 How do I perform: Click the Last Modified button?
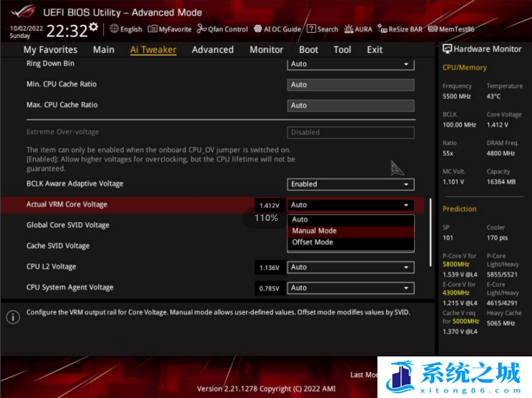[364, 375]
